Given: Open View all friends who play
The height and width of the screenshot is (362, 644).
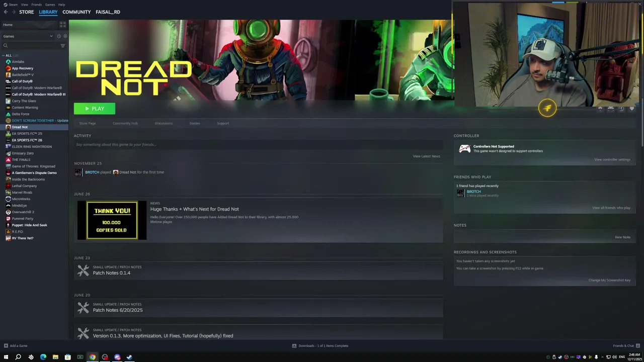Looking at the screenshot, I should point(611,208).
